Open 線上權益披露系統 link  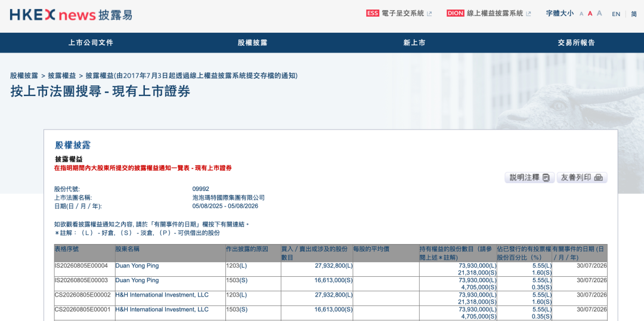click(x=495, y=13)
